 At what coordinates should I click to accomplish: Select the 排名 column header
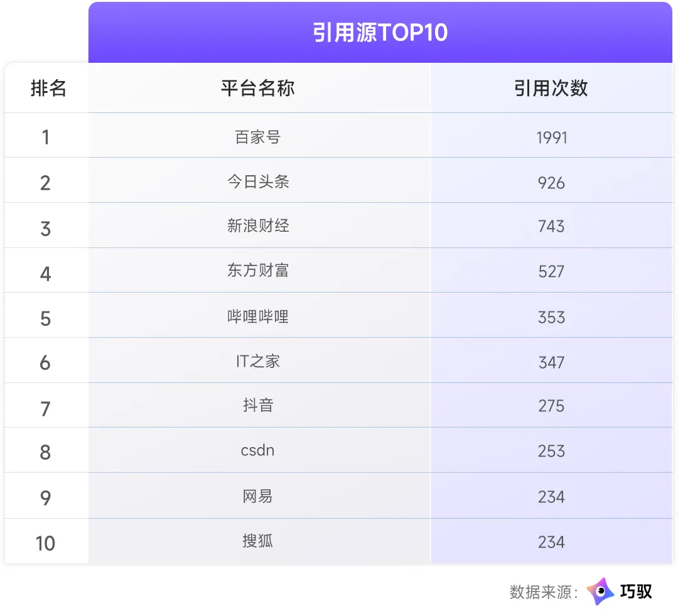click(x=48, y=89)
